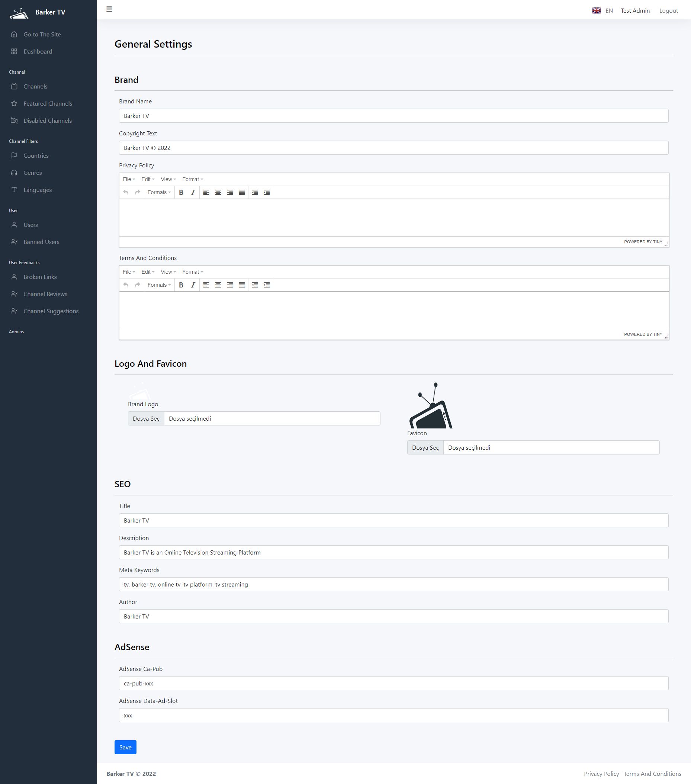Open Edit menu in Privacy Policy editor
The height and width of the screenshot is (784, 691).
point(148,180)
